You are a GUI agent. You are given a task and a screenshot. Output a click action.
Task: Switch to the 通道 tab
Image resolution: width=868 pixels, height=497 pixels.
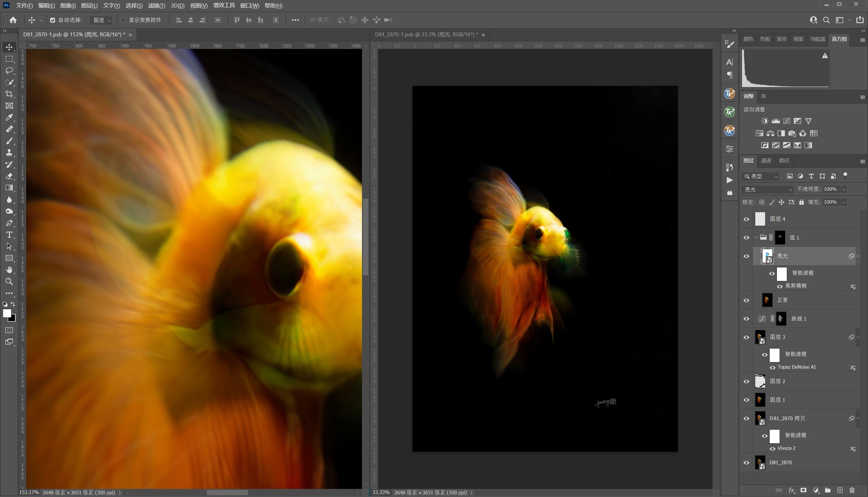click(x=766, y=160)
